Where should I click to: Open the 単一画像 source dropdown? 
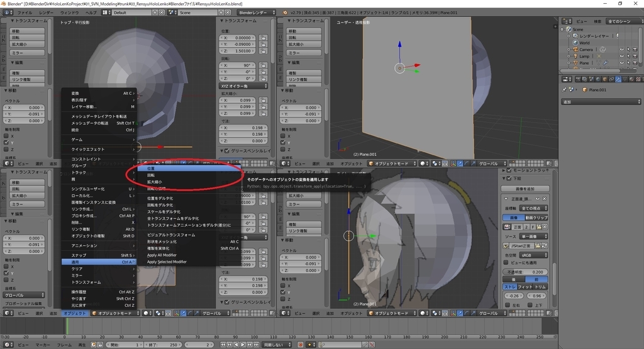point(533,236)
